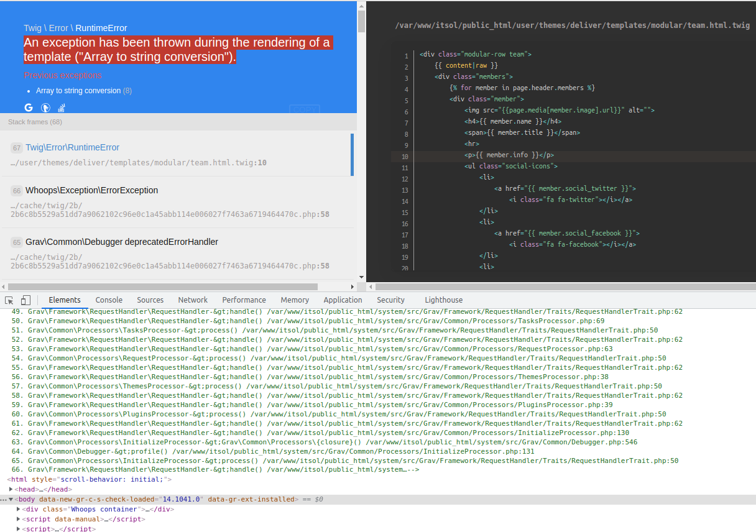
Task: Switch to the Sources tab
Action: (150, 300)
